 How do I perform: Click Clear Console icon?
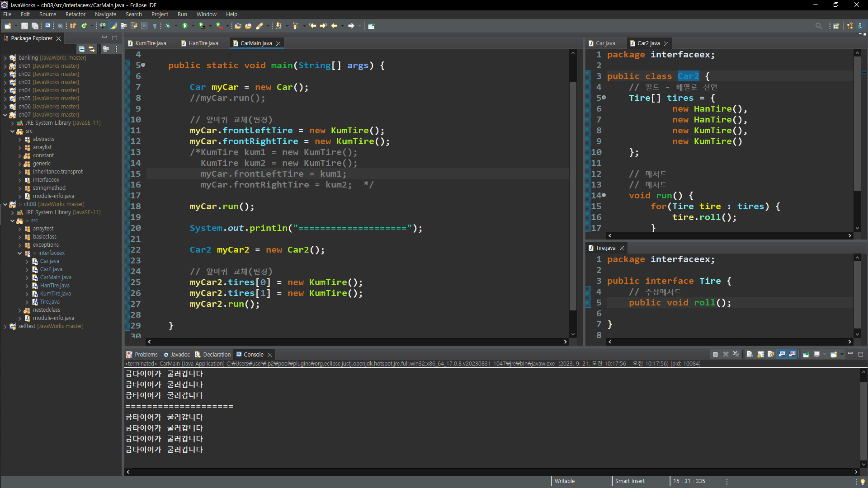click(x=749, y=355)
